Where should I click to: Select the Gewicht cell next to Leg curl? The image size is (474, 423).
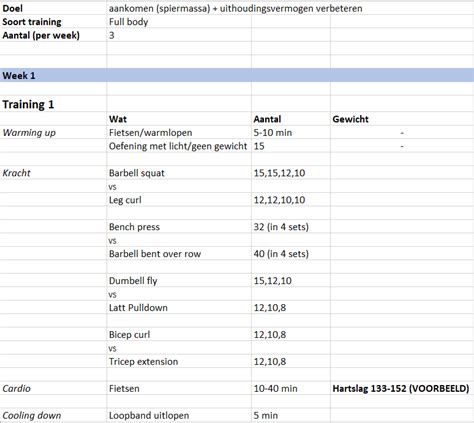402,200
